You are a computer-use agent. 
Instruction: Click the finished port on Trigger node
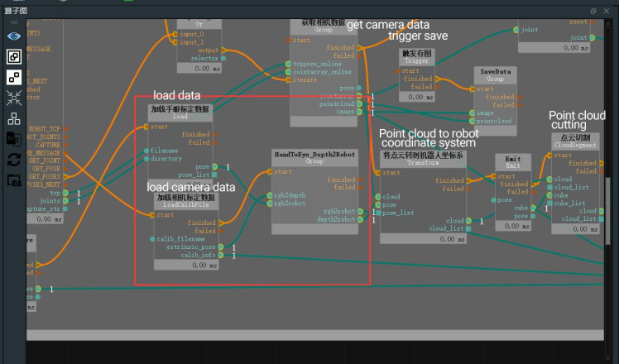(438, 79)
